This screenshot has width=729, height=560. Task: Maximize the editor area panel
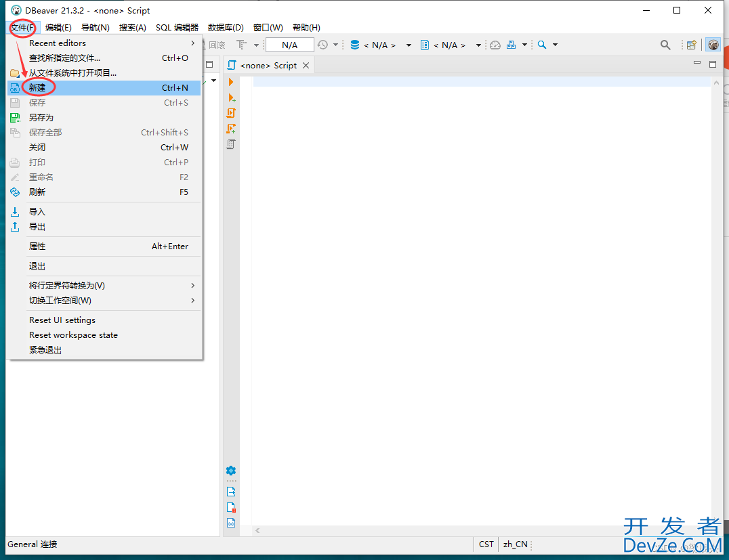click(x=713, y=64)
